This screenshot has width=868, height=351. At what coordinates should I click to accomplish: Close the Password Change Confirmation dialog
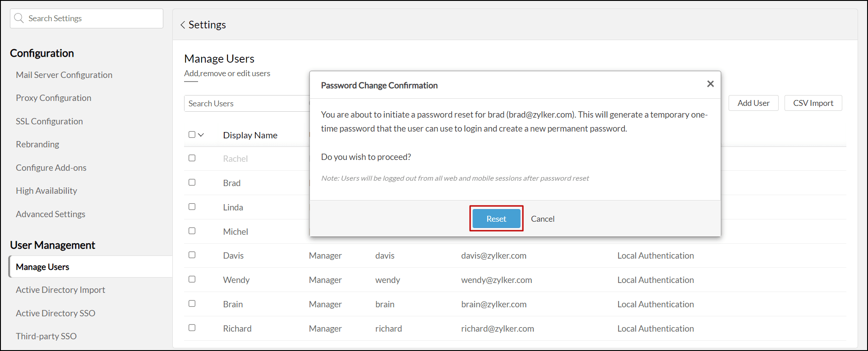tap(710, 84)
